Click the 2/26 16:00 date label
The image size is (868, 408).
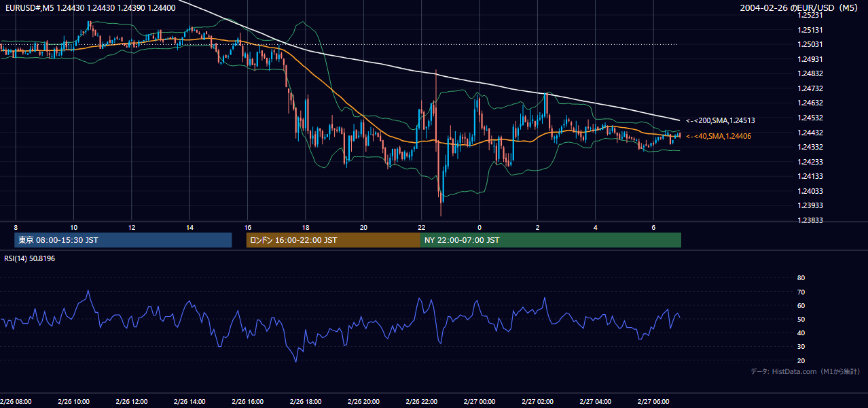(247, 401)
